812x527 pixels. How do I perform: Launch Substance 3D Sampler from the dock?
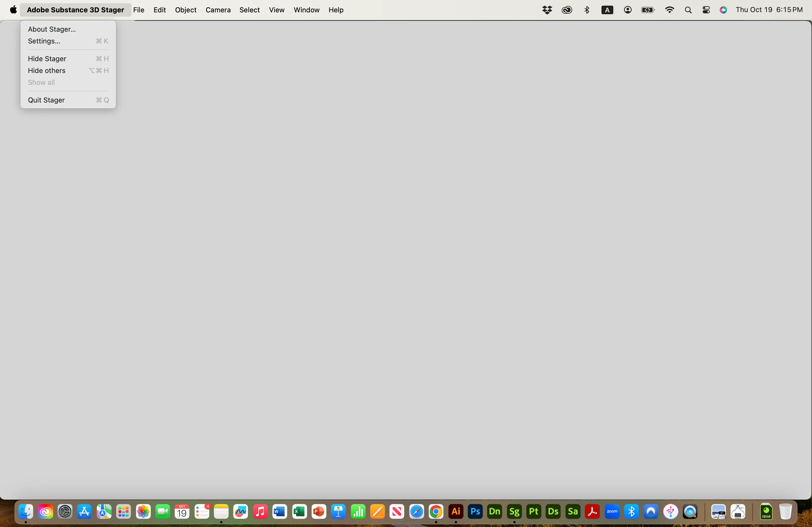573,512
